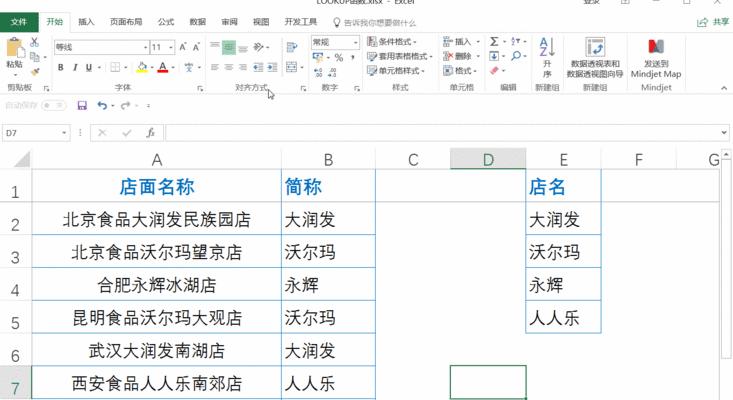The width and height of the screenshot is (733, 400).
Task: Click 发送到 Mindjet Map button
Action: tap(656, 58)
